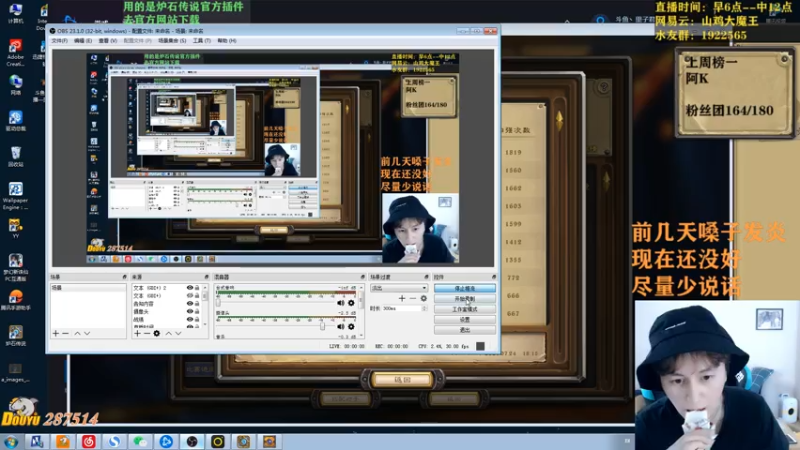Move scene down with the down arrow
Viewport: 800px width, 450px height.
[87, 333]
